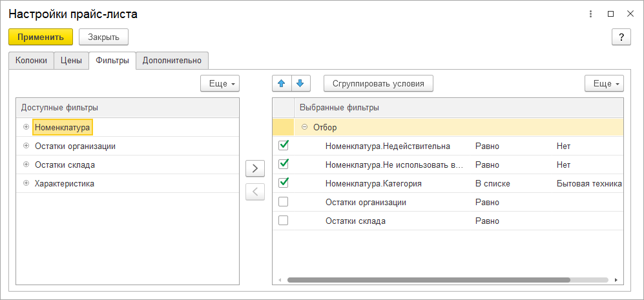The height and width of the screenshot is (300, 644).
Task: Move selected filter up with blue arrow
Action: pyautogui.click(x=282, y=83)
